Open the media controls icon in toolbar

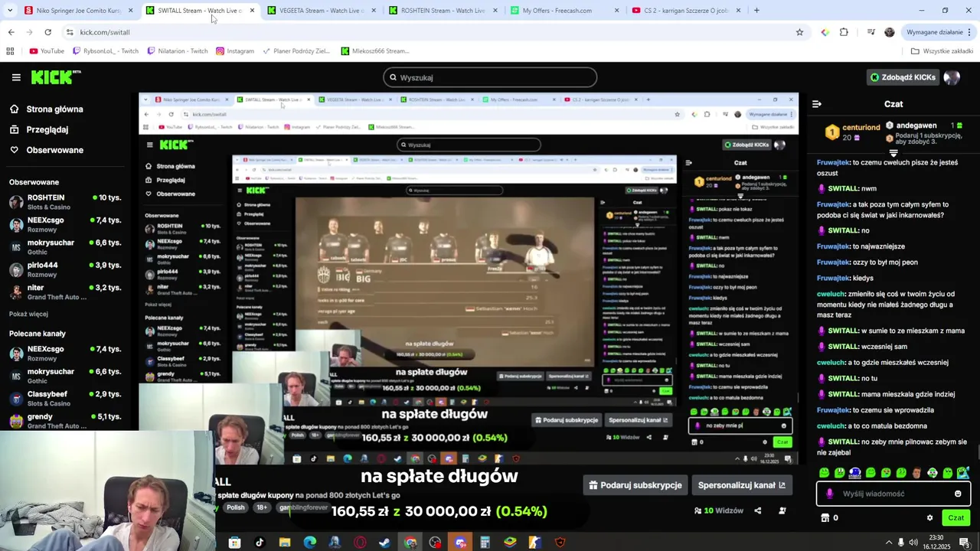871,32
